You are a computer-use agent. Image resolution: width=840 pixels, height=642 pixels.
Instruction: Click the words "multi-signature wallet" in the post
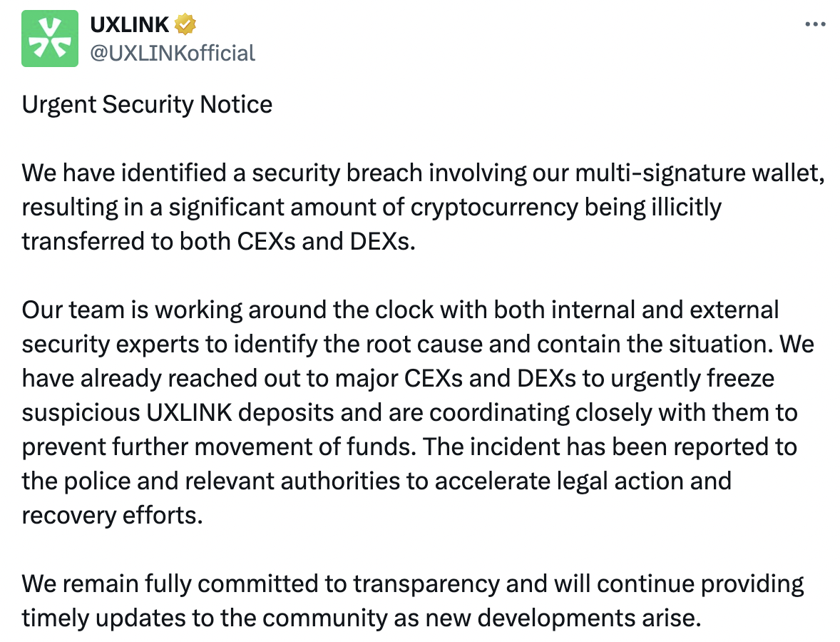699,173
